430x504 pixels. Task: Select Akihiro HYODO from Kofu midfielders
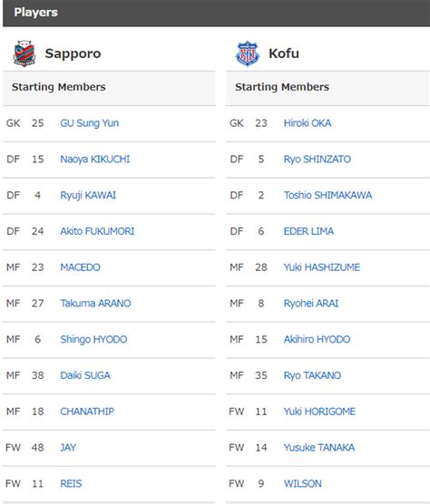point(317,339)
